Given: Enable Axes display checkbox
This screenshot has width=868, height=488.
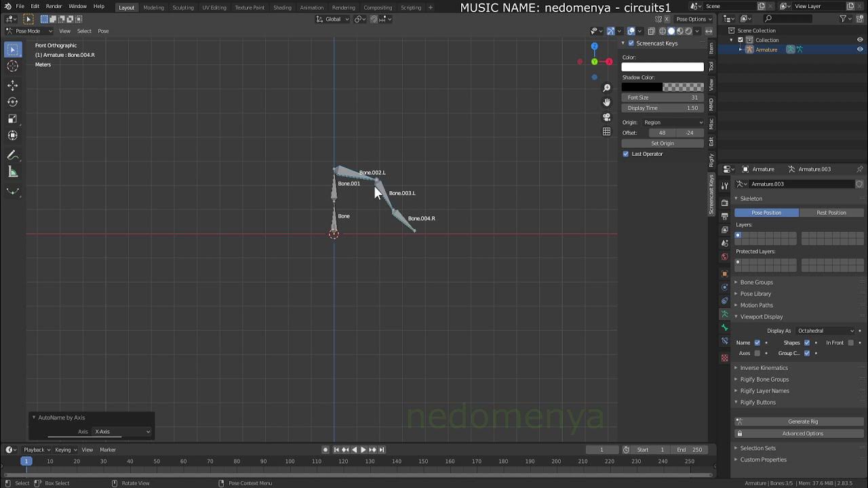Looking at the screenshot, I should 757,353.
